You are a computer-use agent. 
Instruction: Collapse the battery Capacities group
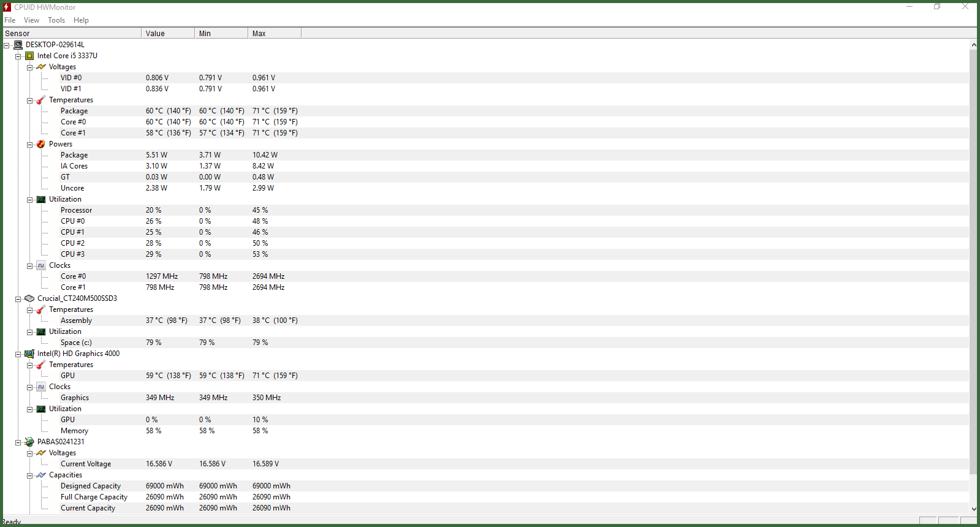pyautogui.click(x=30, y=476)
